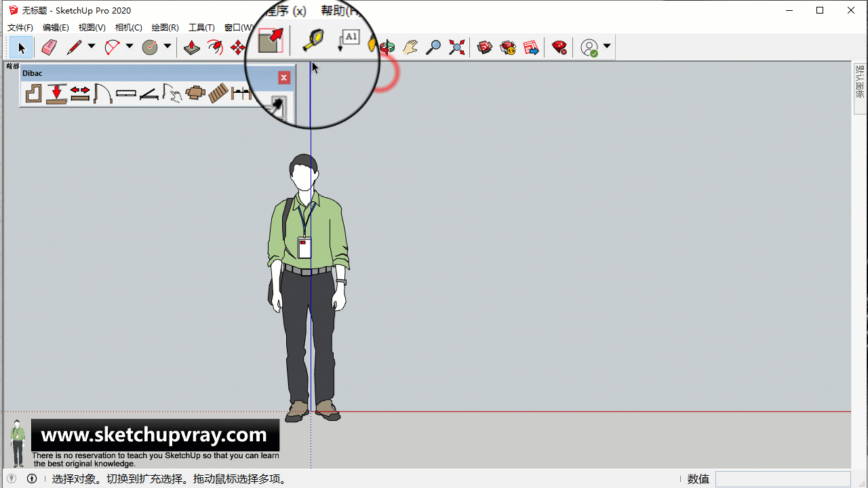Select the Eraser tool

pos(49,47)
